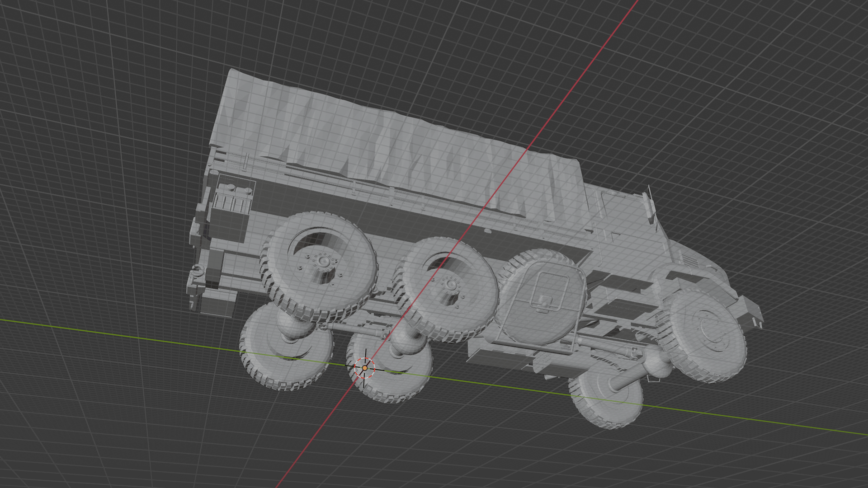868x488 pixels.
Task: Click the 3D cursor crosshair at world origin
Action: pos(365,368)
